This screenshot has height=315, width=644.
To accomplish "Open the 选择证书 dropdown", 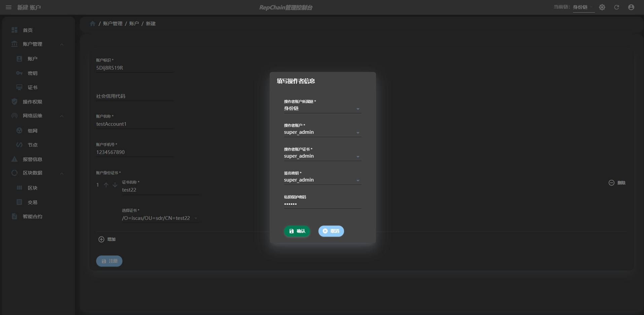I will 160,218.
